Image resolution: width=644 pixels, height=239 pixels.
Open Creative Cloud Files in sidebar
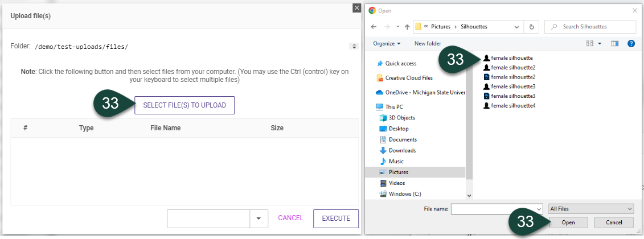[x=409, y=78]
